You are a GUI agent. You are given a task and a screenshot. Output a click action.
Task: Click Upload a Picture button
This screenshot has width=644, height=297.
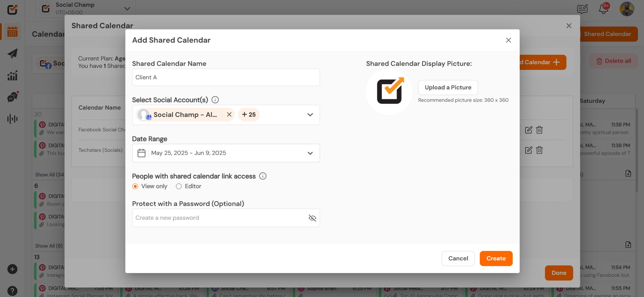click(448, 87)
